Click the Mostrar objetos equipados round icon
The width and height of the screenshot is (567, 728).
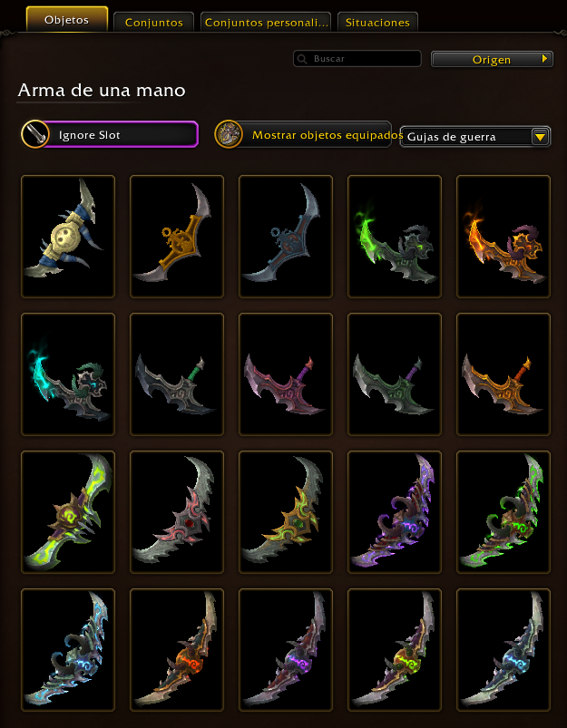click(229, 135)
